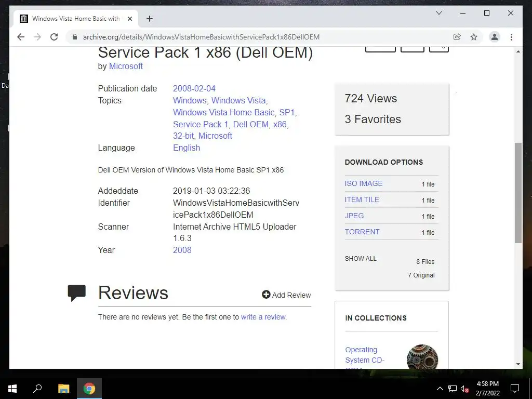Open the SP1 topic link
The width and height of the screenshot is (532, 399).
287,112
